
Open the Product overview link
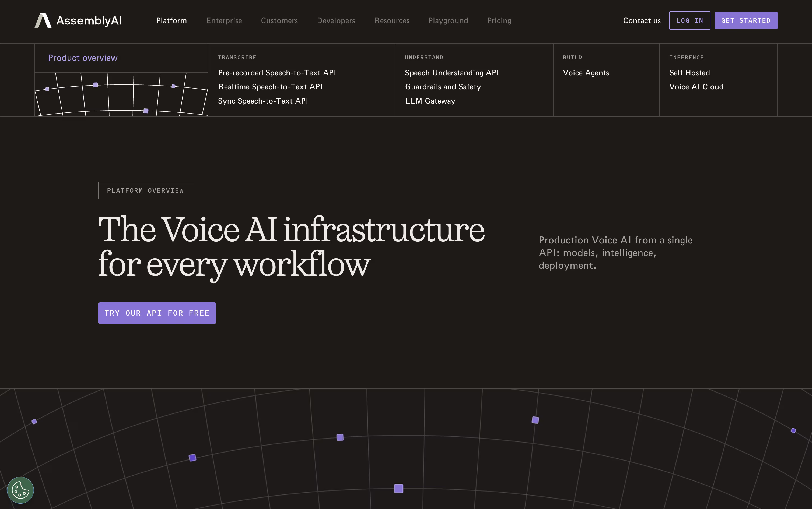pos(83,58)
